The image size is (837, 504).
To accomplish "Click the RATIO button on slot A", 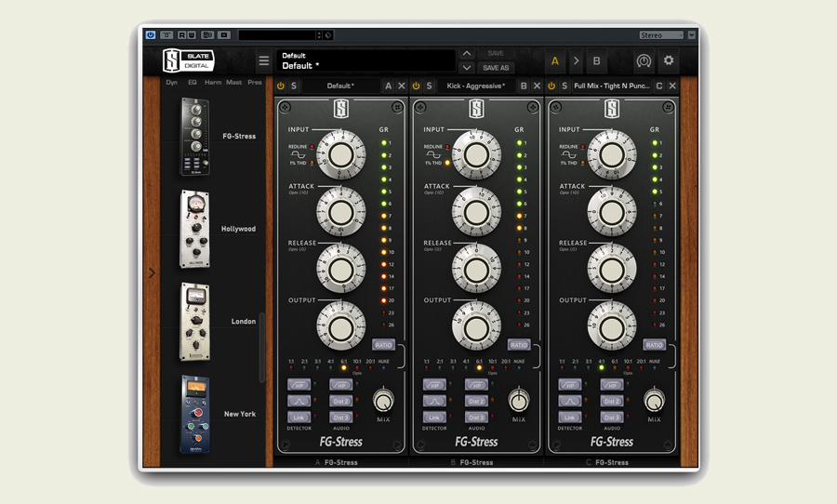I will click(x=383, y=345).
